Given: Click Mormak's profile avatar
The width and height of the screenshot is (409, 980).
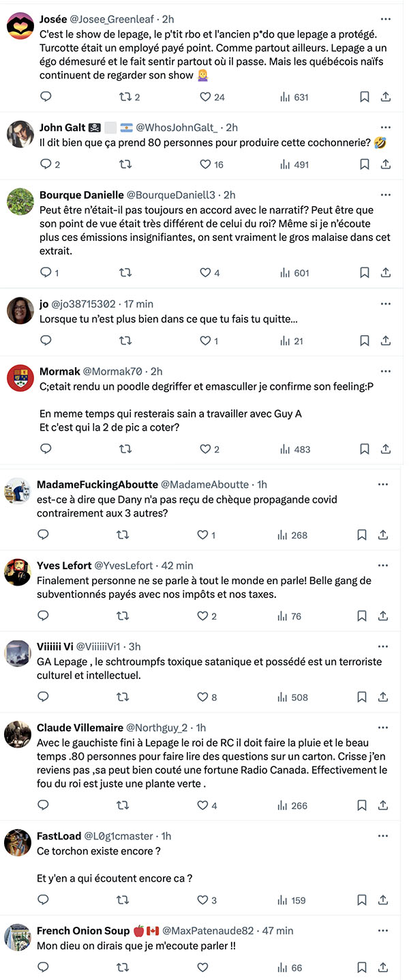Looking at the screenshot, I should click(x=20, y=378).
